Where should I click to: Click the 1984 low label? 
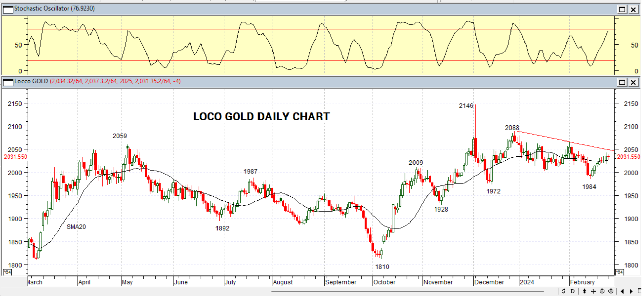pos(589,187)
